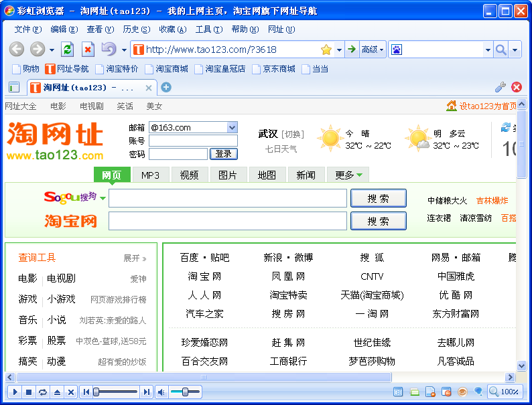Open the 淘宝特价 bookmark
532x405 pixels.
(x=117, y=69)
